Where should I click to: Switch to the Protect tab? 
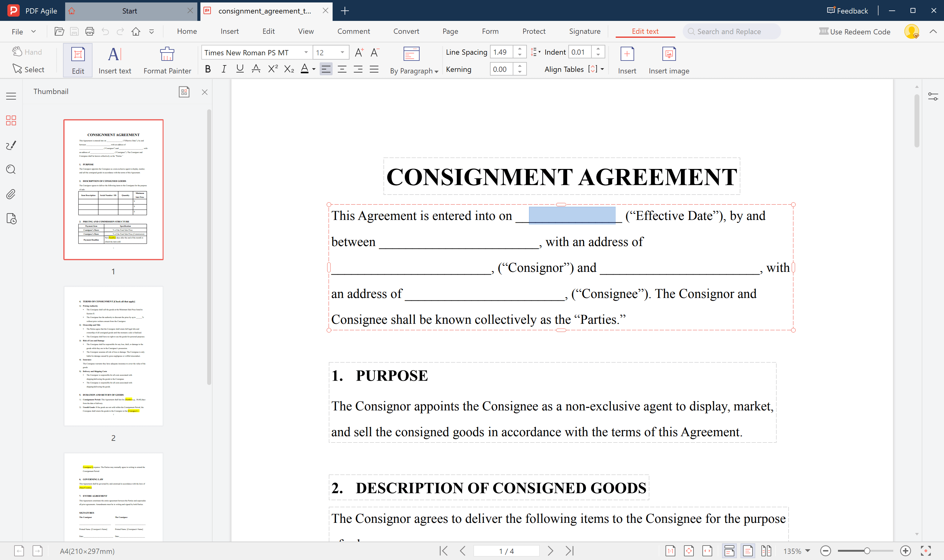534,31
